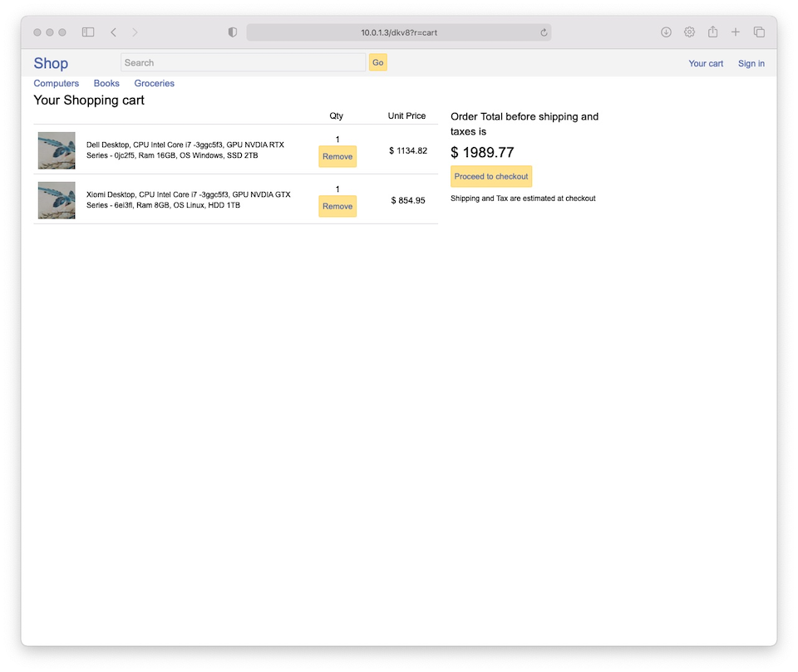
Task: Go back using the browser back arrow
Action: [113, 32]
